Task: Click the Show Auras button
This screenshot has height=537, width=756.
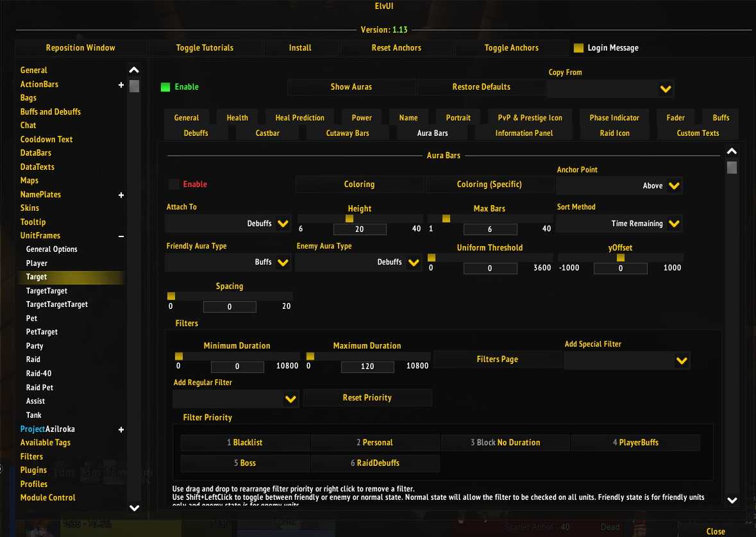Action: pyautogui.click(x=351, y=87)
